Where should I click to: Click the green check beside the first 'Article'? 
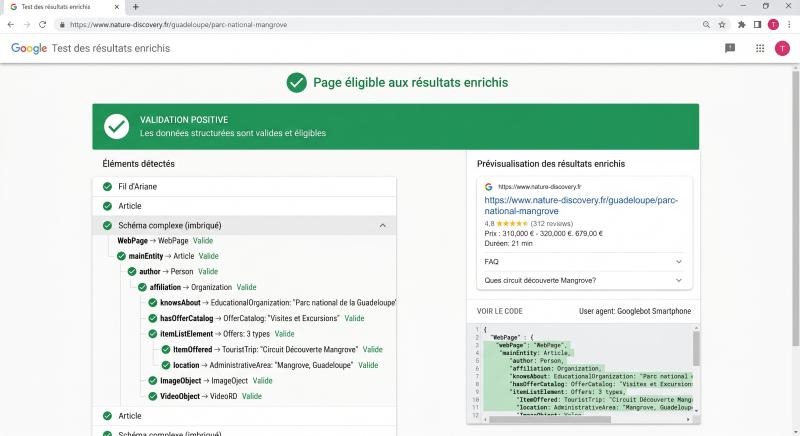(107, 206)
